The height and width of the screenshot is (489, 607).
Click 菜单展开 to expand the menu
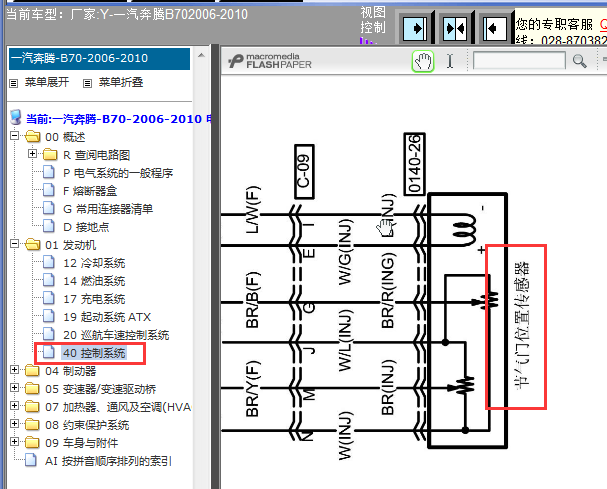coord(47,82)
